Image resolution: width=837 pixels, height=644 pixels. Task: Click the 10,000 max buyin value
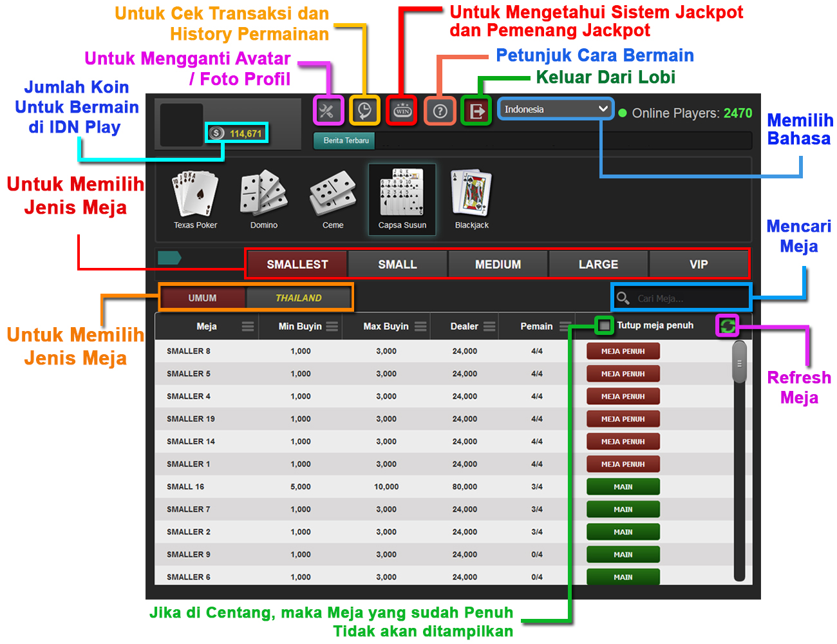(386, 487)
